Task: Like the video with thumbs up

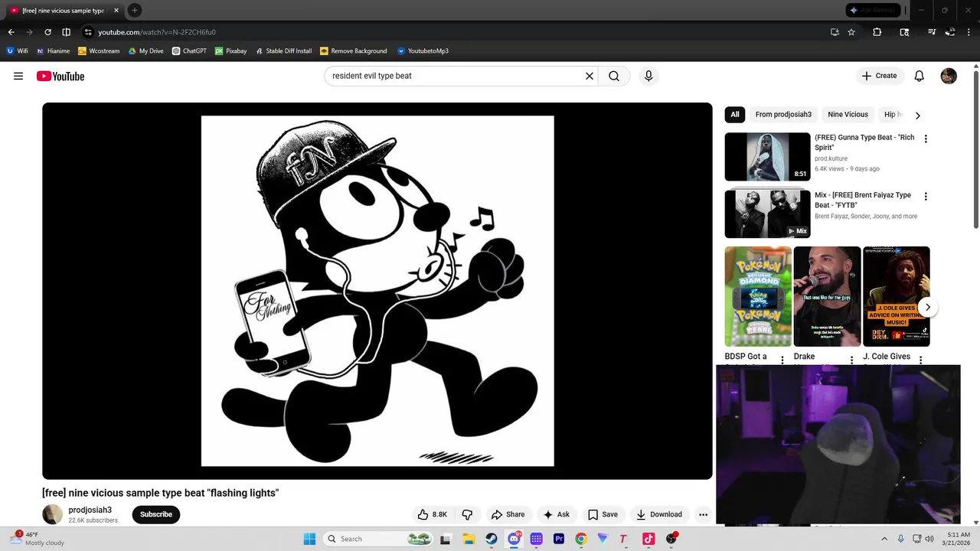Action: 433,514
